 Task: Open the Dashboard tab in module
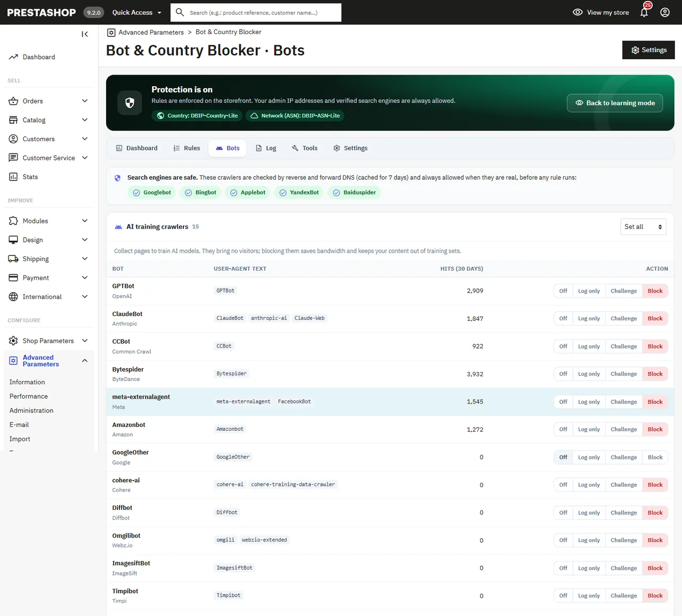tap(137, 148)
